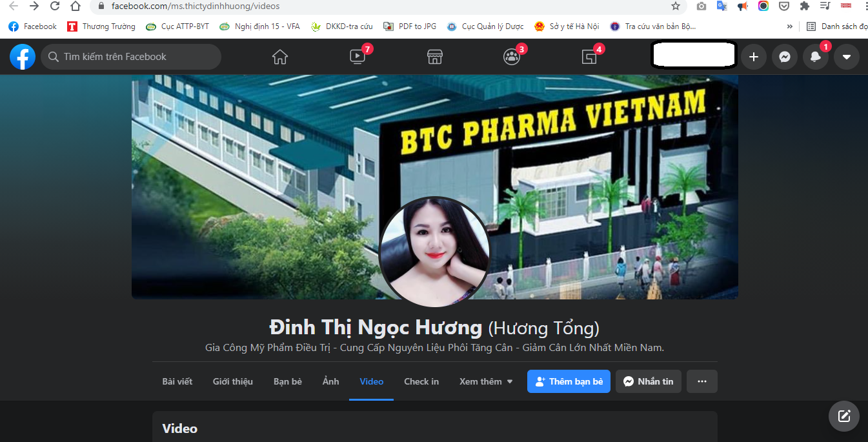Open the Groups icon with badge

pos(511,57)
